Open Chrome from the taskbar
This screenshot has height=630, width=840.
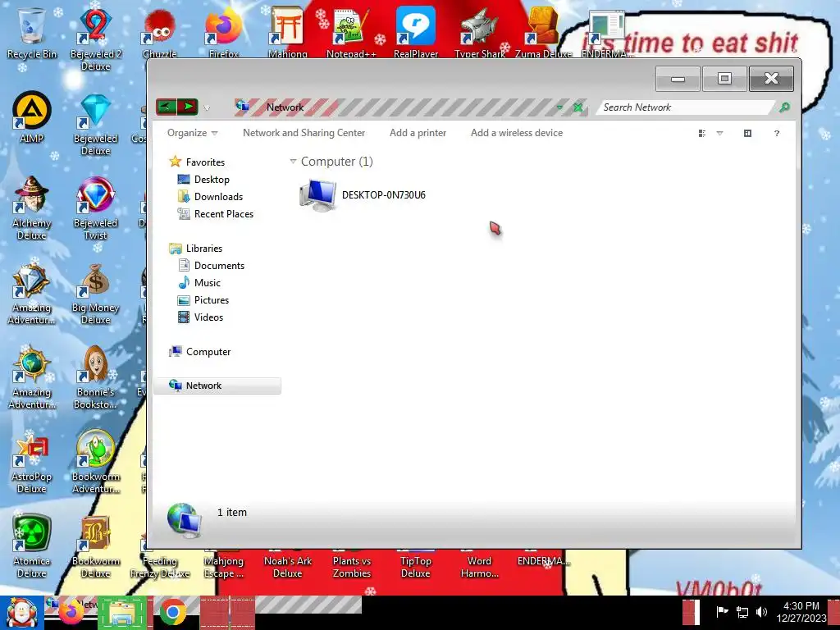(x=172, y=612)
